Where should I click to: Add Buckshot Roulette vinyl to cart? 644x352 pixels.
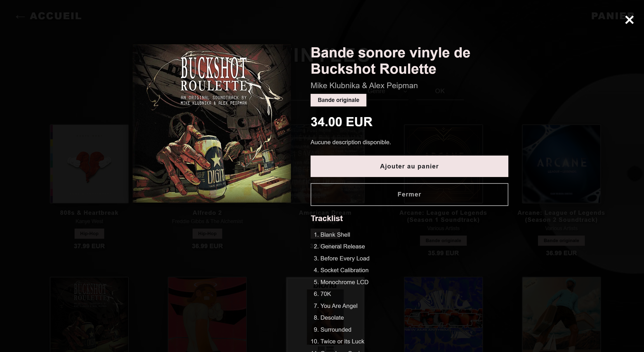(x=409, y=166)
